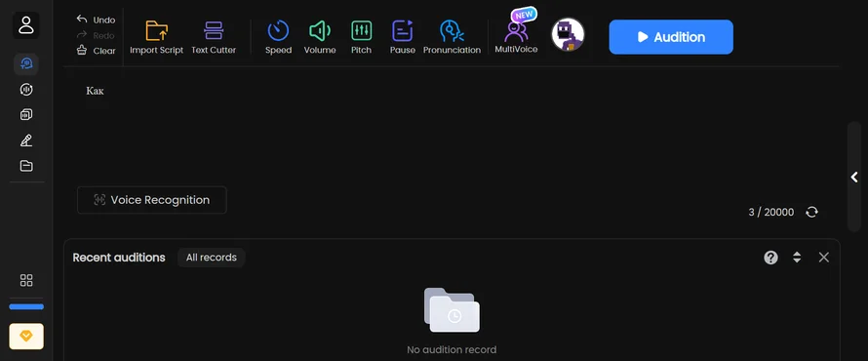Toggle the Recent auditions panel height
This screenshot has height=361, width=868.
(x=797, y=258)
